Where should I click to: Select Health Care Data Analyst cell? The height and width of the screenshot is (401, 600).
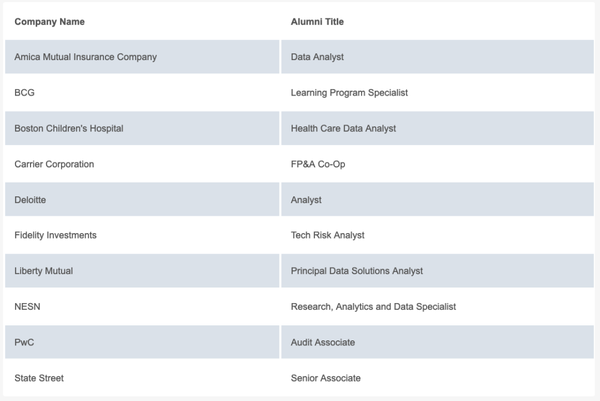pyautogui.click(x=437, y=128)
